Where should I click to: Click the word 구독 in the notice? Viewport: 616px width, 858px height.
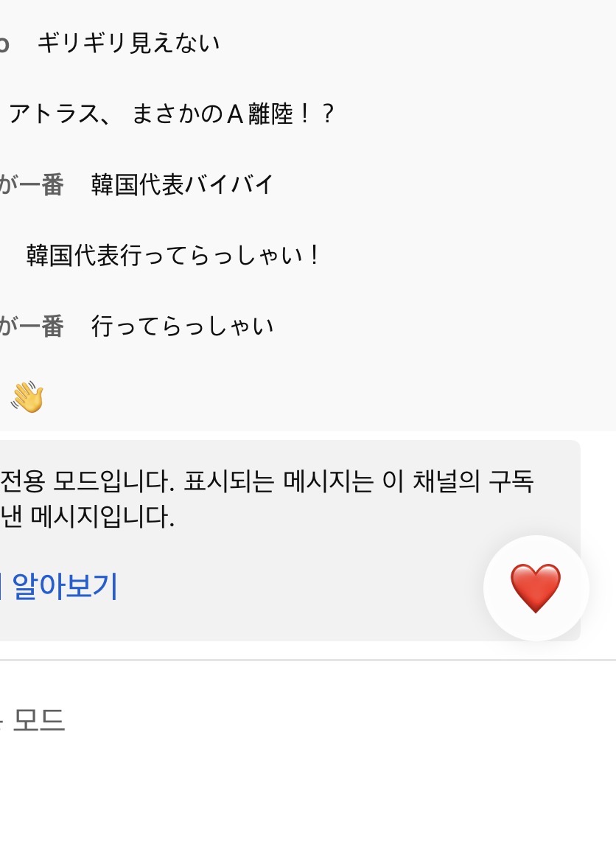point(511,481)
